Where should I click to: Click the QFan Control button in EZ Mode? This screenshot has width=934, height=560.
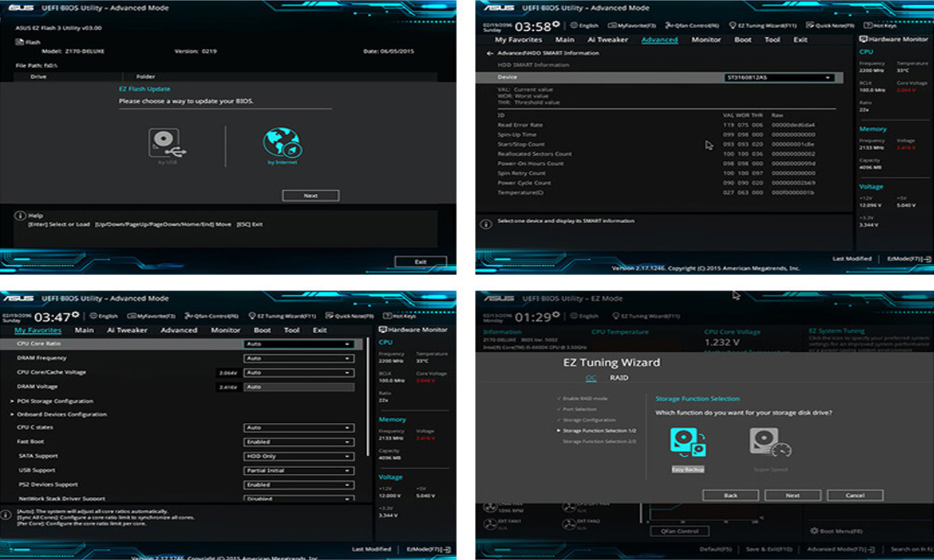pyautogui.click(x=679, y=531)
